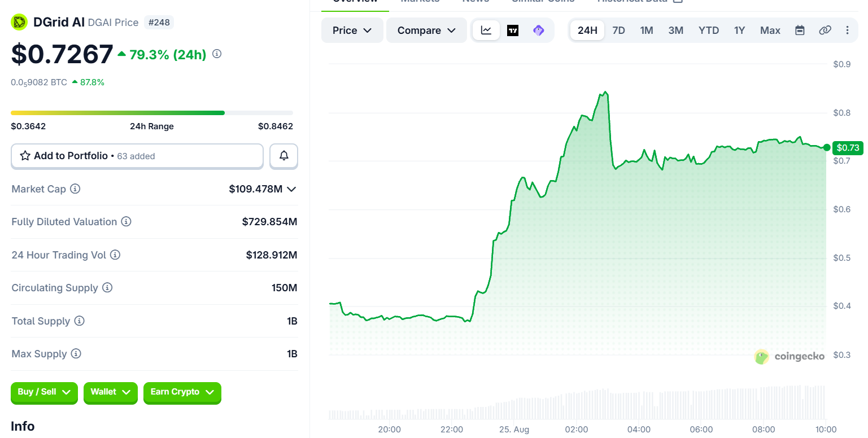Screen dimensions: 868x438
Task: Select the purple diamond chart icon
Action: point(539,30)
